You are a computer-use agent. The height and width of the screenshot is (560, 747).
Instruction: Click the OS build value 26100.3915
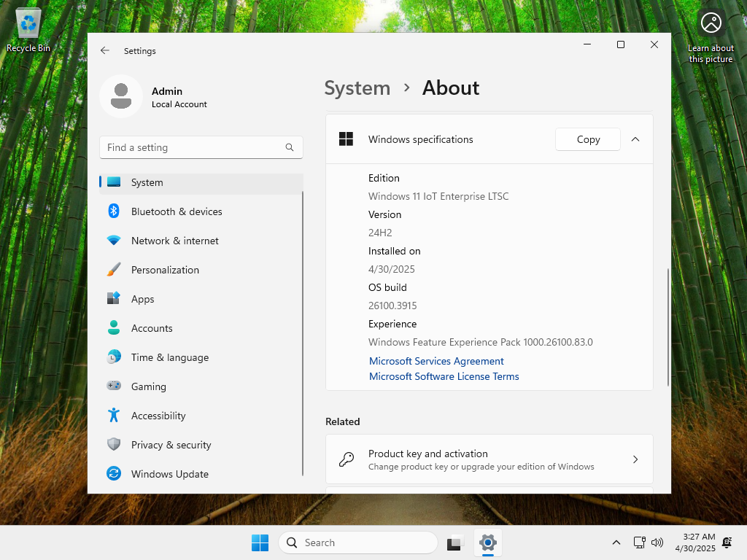pos(392,306)
